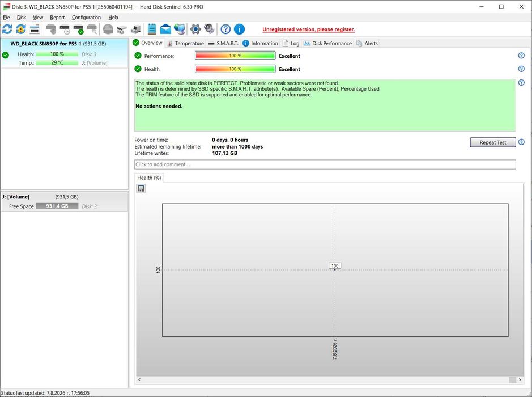Open the Disk menu
Viewport: 532px width, 397px height.
point(22,18)
